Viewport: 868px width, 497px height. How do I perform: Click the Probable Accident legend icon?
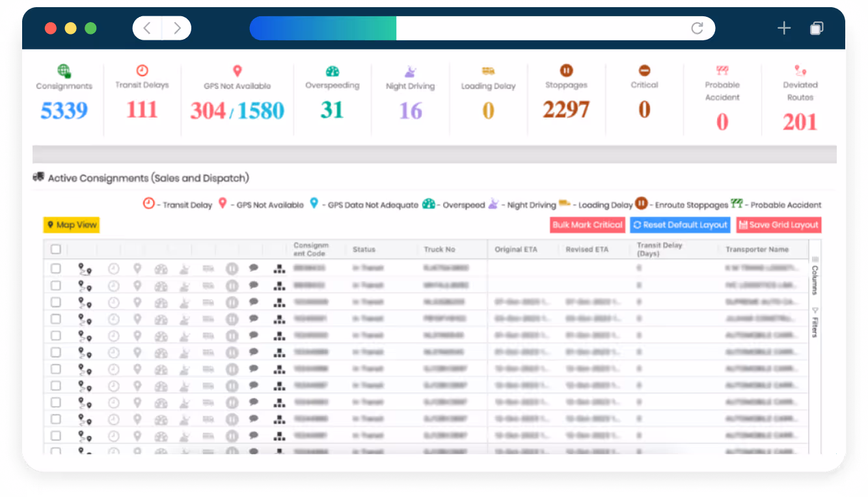737,204
